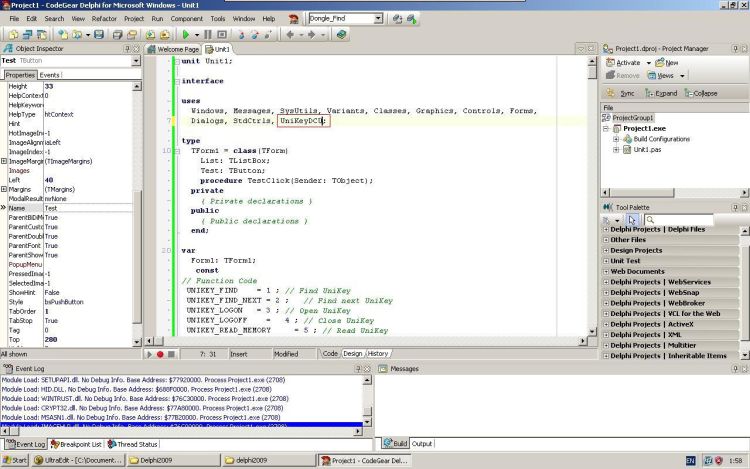The height and width of the screenshot is (469, 750).
Task: Switch to the Design tab below editor
Action: coord(353,354)
